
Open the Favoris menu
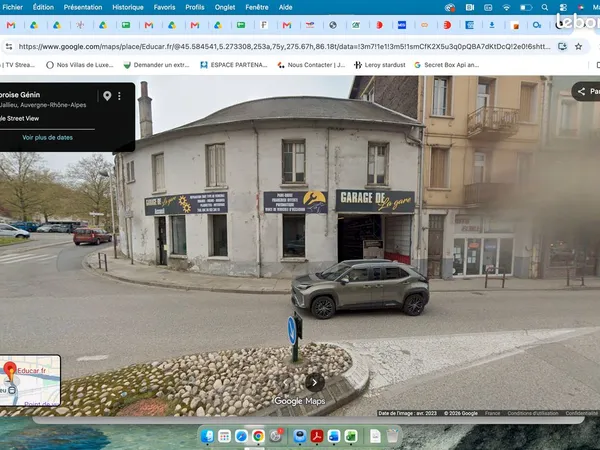point(164,7)
